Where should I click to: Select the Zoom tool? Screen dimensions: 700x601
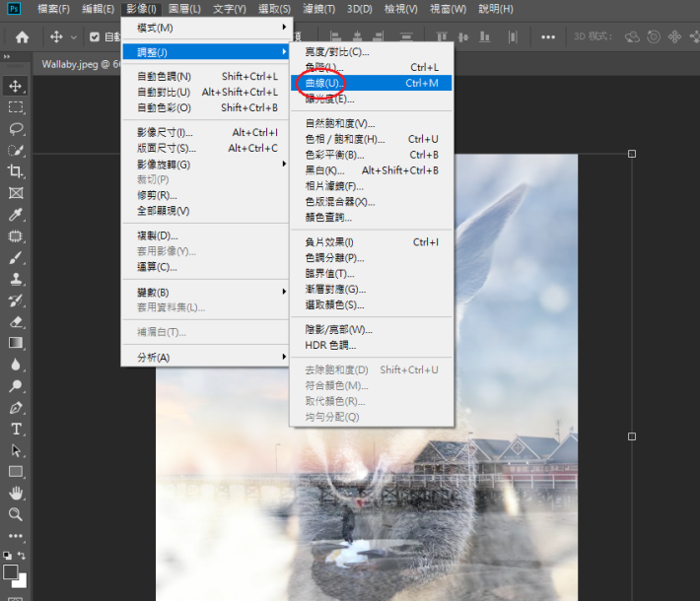pyautogui.click(x=16, y=514)
